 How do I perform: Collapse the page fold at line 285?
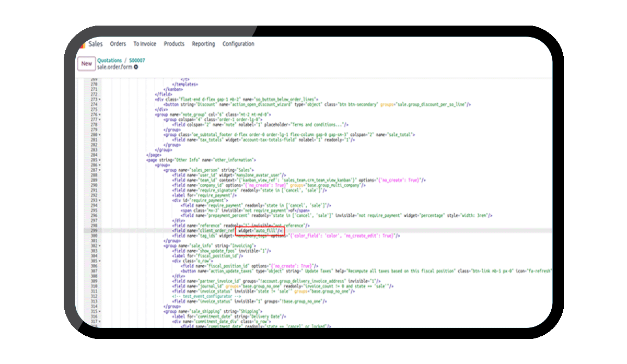(100, 159)
